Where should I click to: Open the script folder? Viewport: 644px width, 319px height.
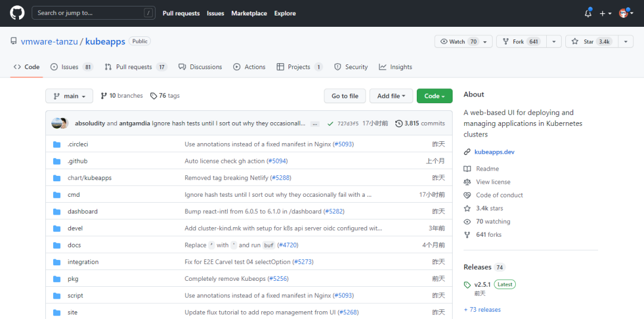(x=76, y=296)
